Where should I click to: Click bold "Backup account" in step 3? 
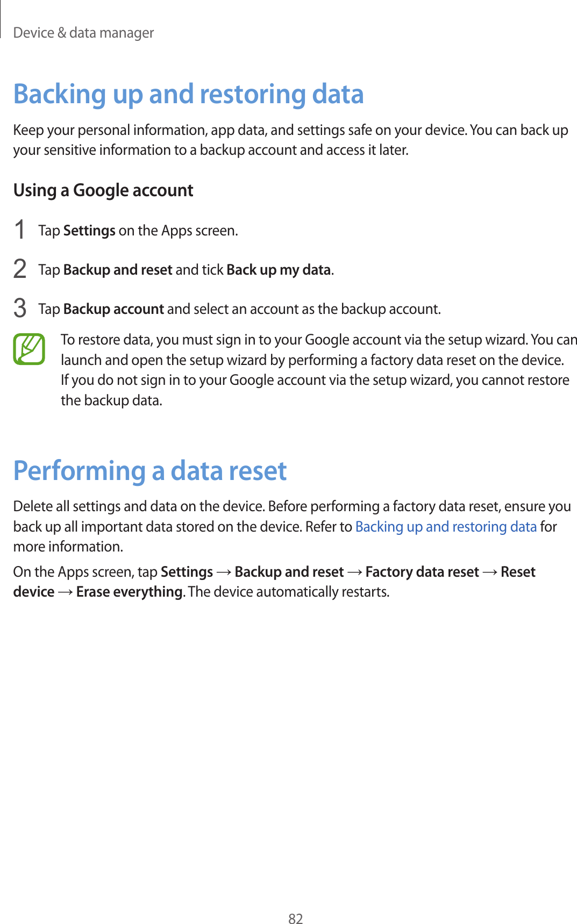pos(113,309)
